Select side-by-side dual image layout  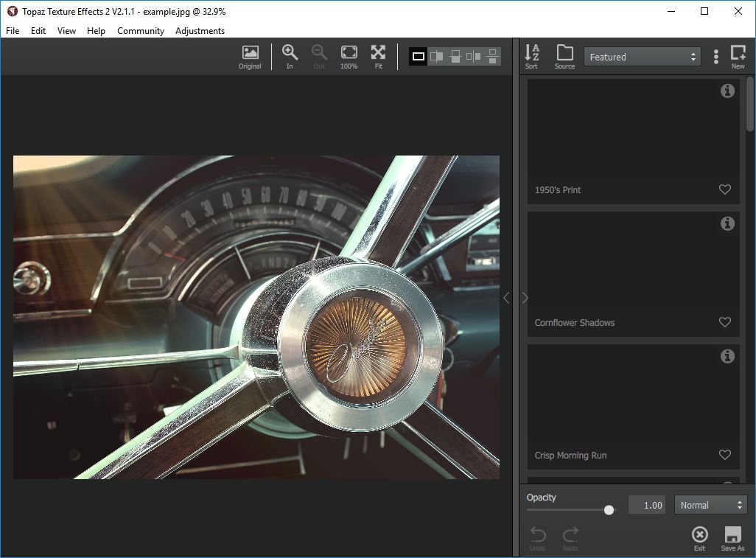[x=474, y=57]
